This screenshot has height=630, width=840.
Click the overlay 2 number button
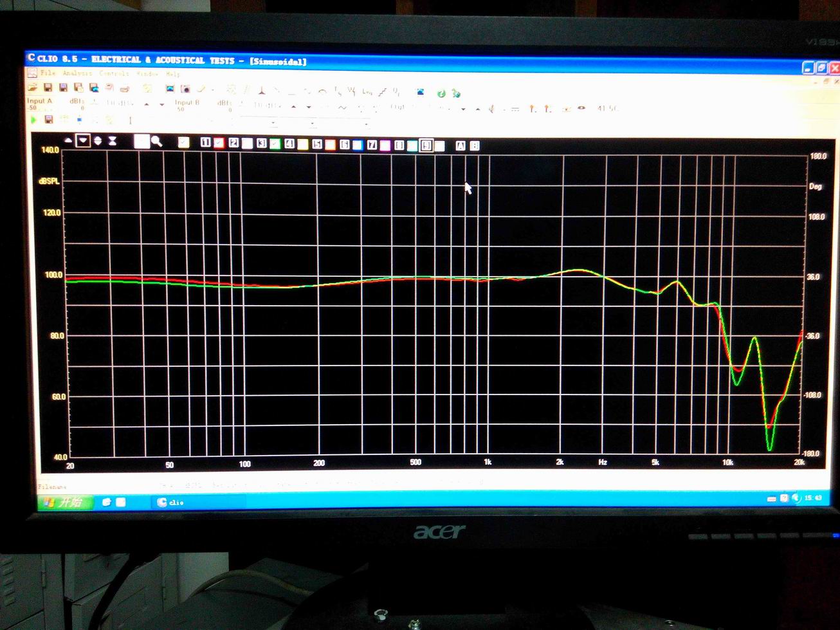click(233, 143)
